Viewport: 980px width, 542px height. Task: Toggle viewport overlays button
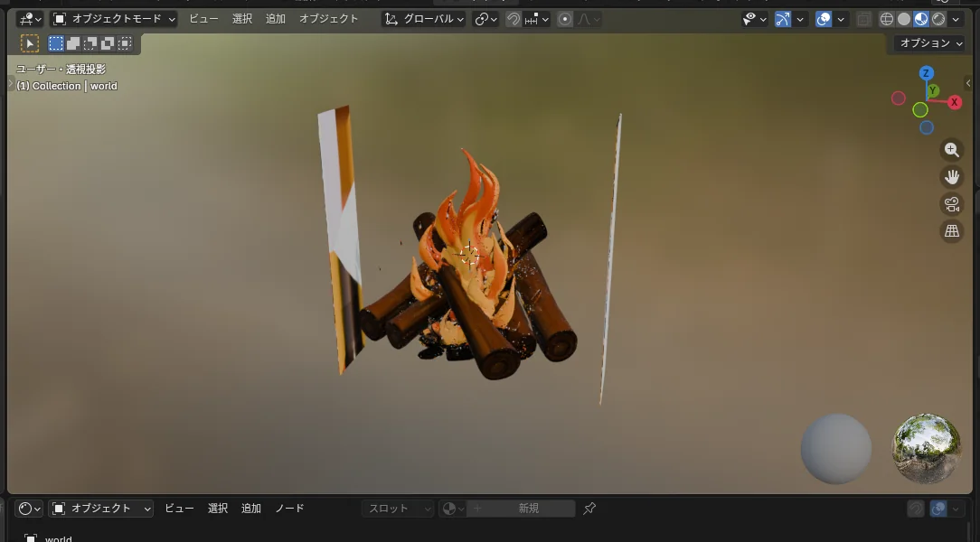824,19
